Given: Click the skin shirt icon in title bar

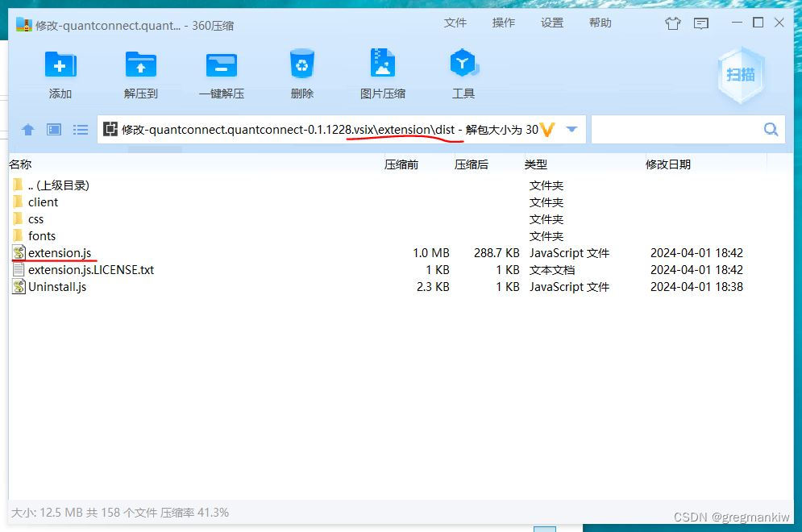Looking at the screenshot, I should click(672, 23).
